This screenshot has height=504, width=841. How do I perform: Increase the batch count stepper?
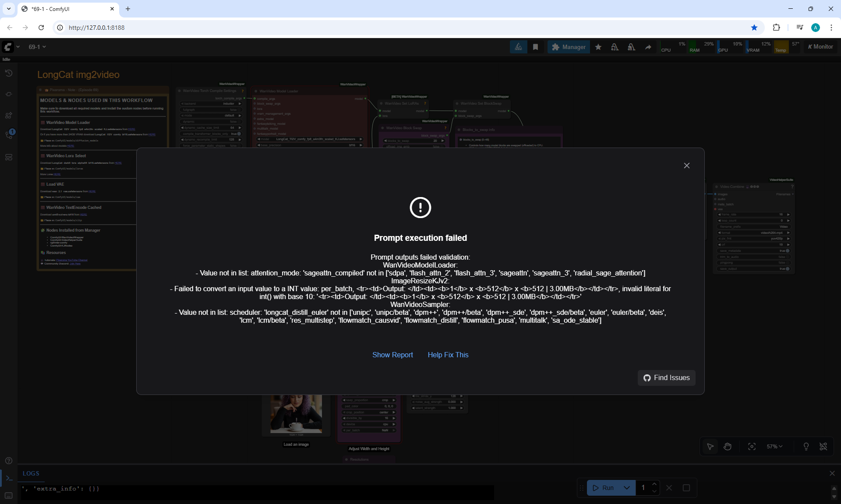[654, 484]
